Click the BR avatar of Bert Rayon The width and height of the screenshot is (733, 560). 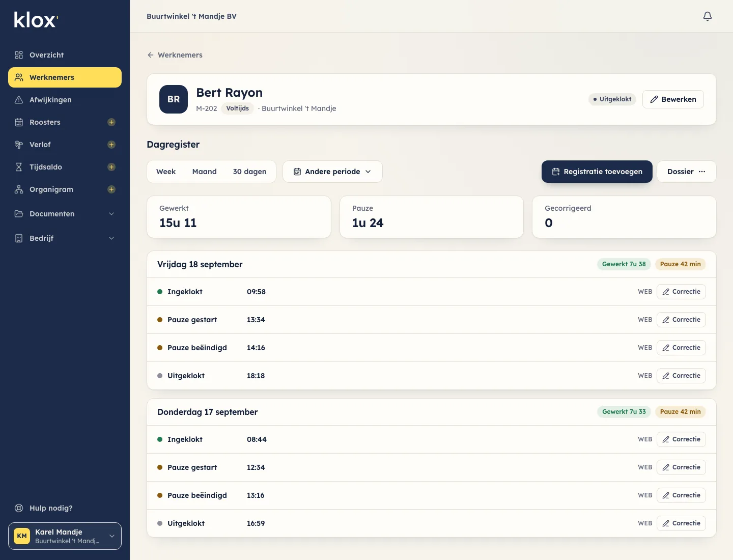coord(174,99)
